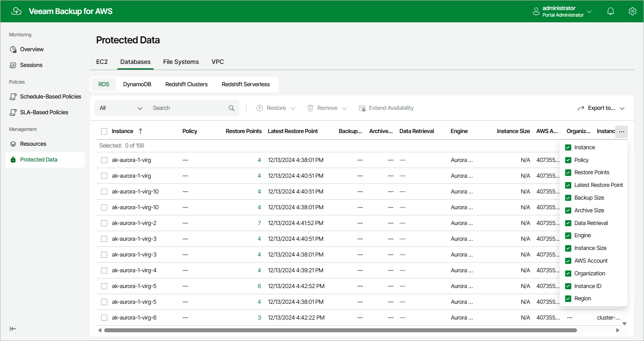644x341 pixels.
Task: Click the horizontal scrollbar thumb
Action: (x=341, y=330)
